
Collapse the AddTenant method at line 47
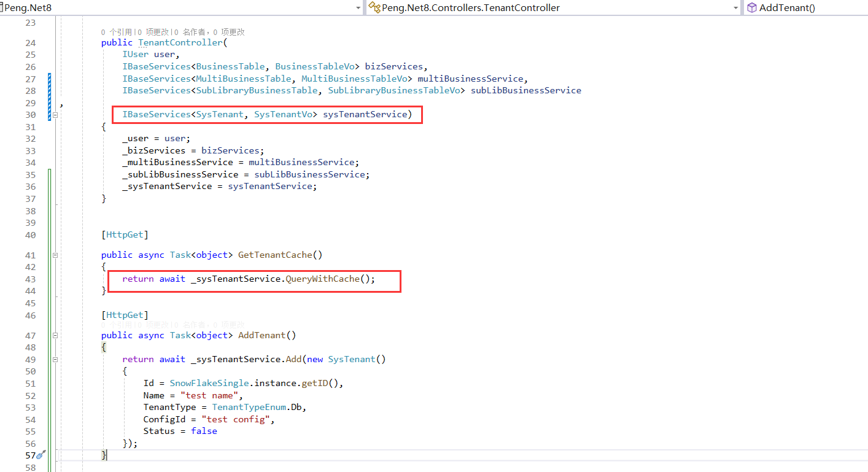pos(55,335)
